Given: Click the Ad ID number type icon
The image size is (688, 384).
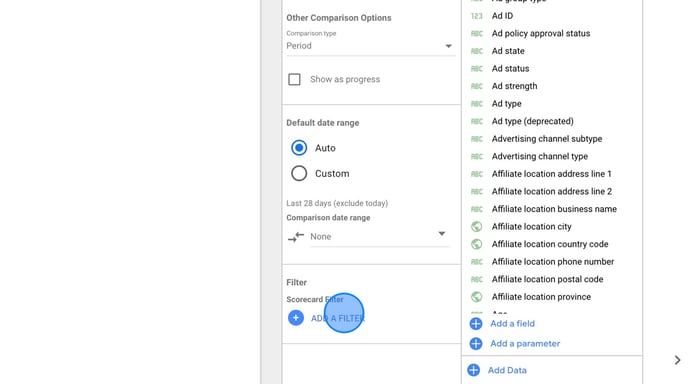Looking at the screenshot, I should (x=477, y=16).
